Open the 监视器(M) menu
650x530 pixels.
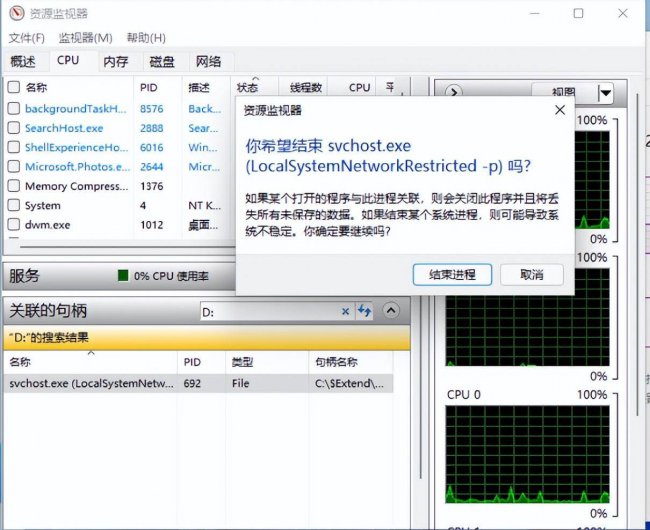pos(85,38)
